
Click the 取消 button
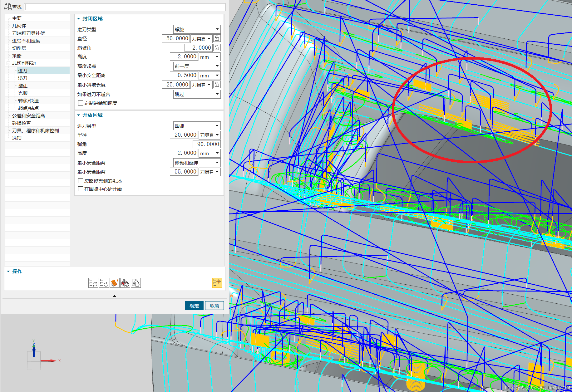pyautogui.click(x=214, y=306)
